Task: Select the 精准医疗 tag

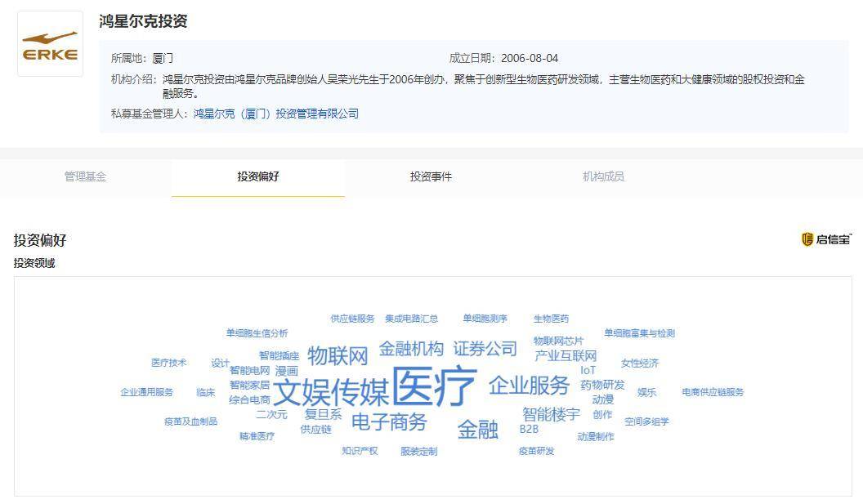Action: point(257,436)
